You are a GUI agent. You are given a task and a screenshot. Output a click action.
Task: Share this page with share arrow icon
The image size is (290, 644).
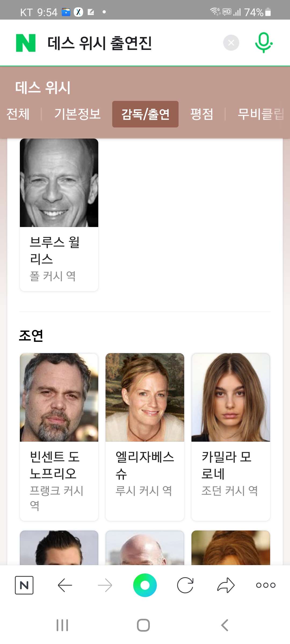226,585
